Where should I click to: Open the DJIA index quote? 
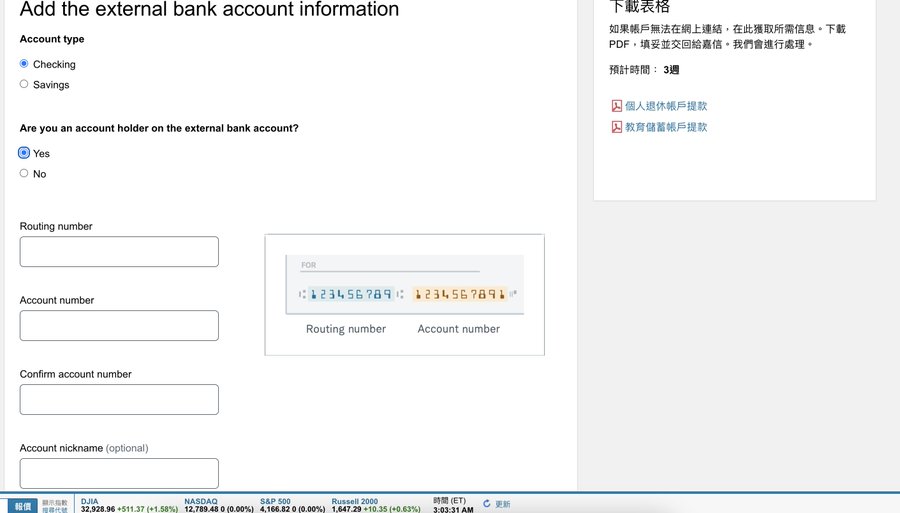(90, 501)
